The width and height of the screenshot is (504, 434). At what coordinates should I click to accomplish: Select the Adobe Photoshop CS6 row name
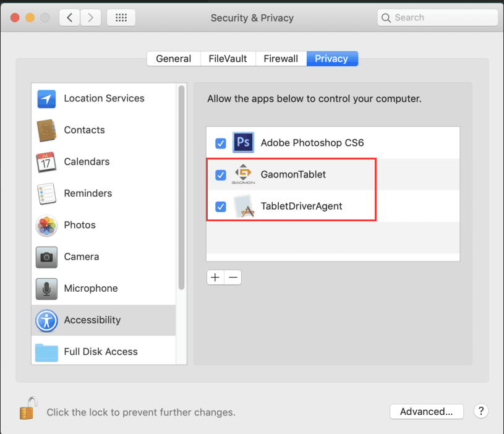312,143
